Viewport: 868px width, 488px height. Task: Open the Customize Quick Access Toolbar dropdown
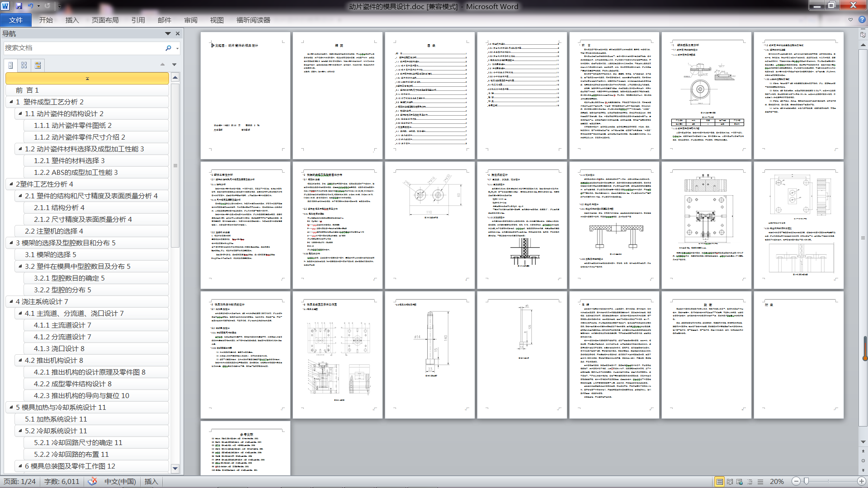tap(59, 6)
